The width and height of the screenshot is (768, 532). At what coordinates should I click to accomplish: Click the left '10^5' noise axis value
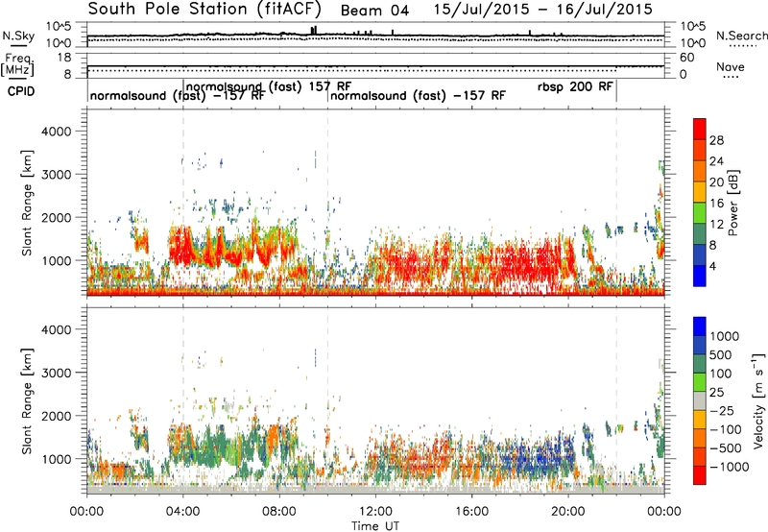tap(59, 26)
